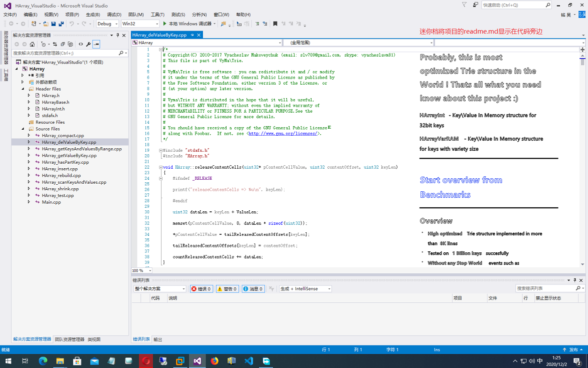The height and width of the screenshot is (368, 588).
Task: Open the 编辑(E) menu
Action: click(30, 15)
